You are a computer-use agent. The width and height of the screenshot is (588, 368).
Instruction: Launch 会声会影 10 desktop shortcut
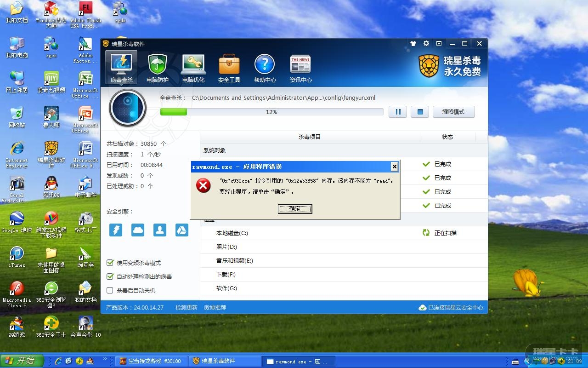point(85,327)
